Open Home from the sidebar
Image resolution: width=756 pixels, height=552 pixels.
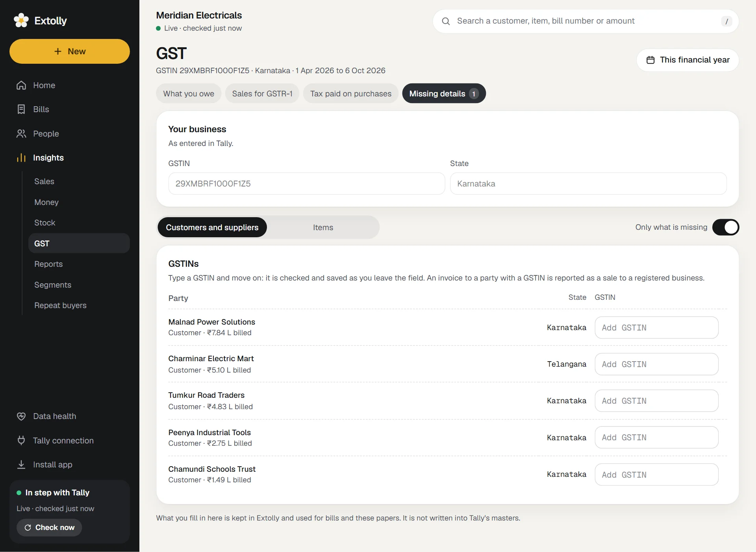click(x=70, y=85)
